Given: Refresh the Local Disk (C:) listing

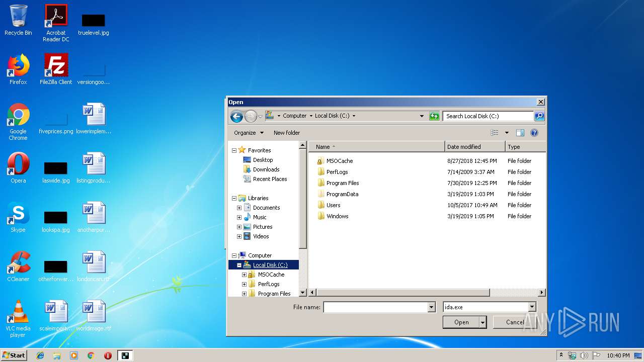Looking at the screenshot, I should click(x=434, y=116).
